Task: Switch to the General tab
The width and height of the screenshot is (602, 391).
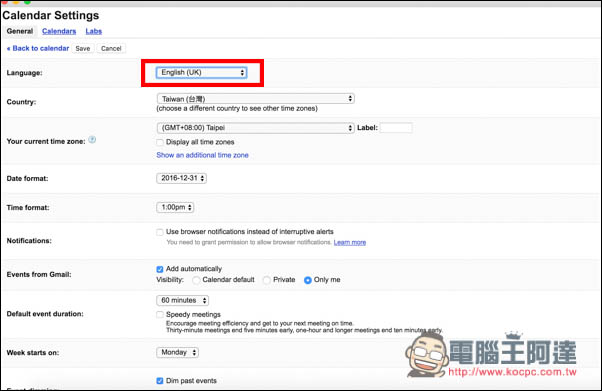Action: [20, 31]
